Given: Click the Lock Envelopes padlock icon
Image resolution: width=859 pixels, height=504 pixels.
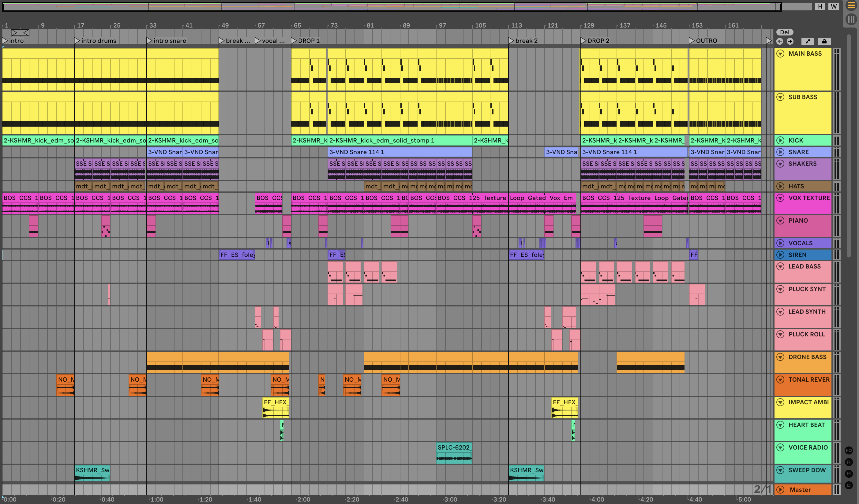Looking at the screenshot, I should (x=824, y=41).
